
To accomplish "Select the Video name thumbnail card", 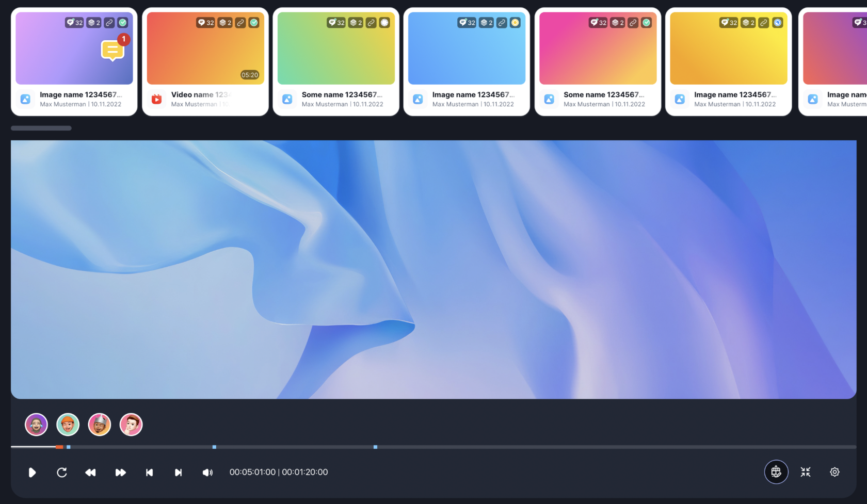I will (x=205, y=62).
